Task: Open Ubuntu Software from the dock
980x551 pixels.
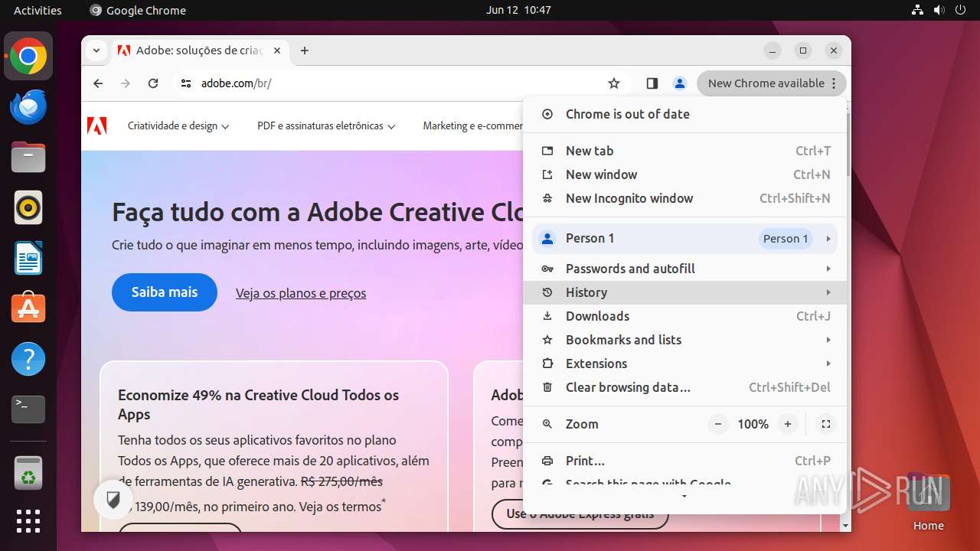Action: pyautogui.click(x=28, y=308)
